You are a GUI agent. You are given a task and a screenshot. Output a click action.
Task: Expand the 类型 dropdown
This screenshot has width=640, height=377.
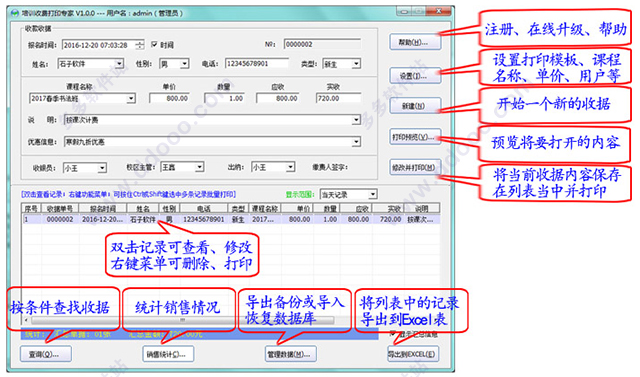click(356, 64)
